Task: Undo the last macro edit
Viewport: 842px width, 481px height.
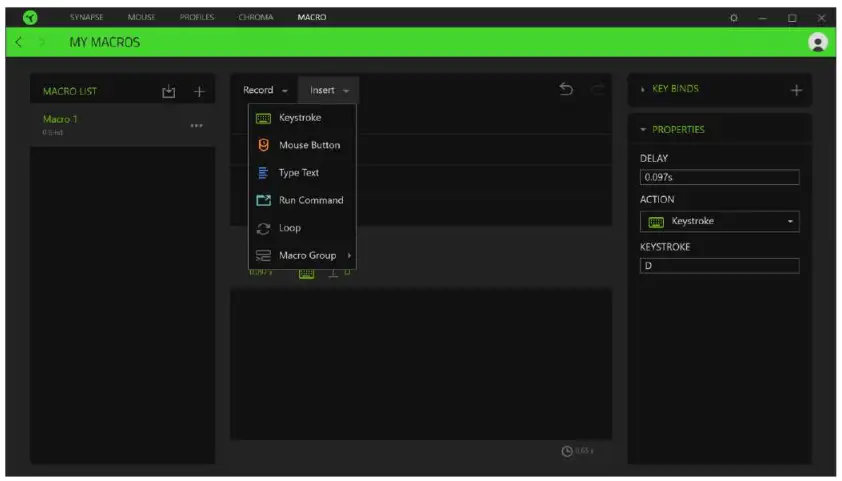Action: click(x=566, y=89)
